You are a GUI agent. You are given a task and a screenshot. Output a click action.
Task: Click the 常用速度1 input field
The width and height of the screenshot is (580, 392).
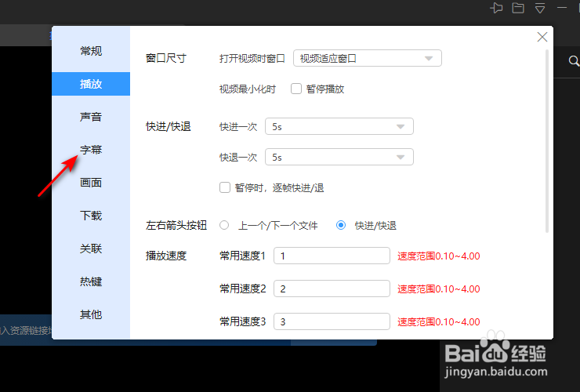pos(332,256)
